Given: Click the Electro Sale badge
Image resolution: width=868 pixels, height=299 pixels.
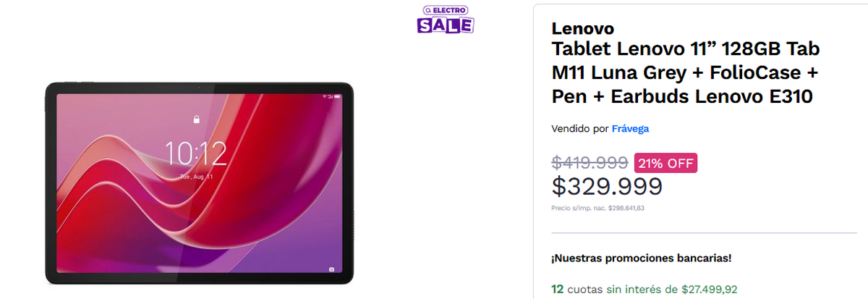Looking at the screenshot, I should pyautogui.click(x=446, y=20).
